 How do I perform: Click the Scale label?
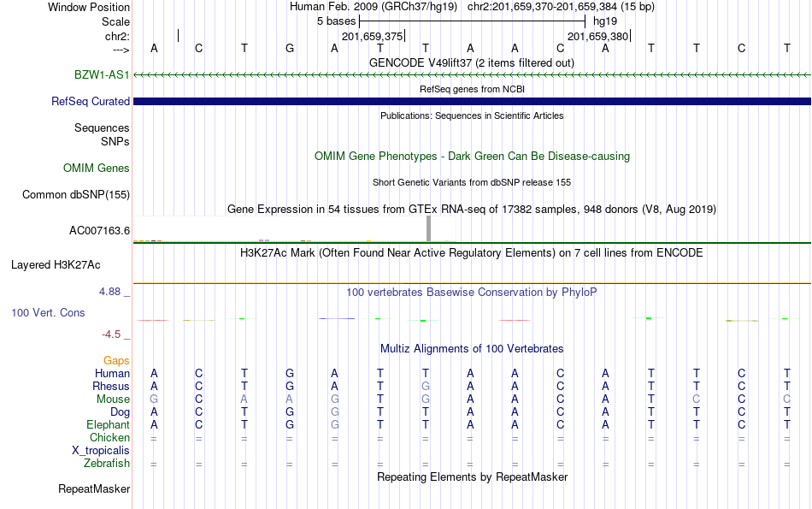tap(115, 21)
